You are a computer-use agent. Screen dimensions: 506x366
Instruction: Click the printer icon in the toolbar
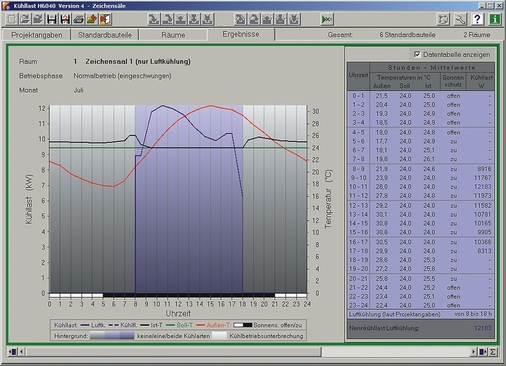coord(78,19)
